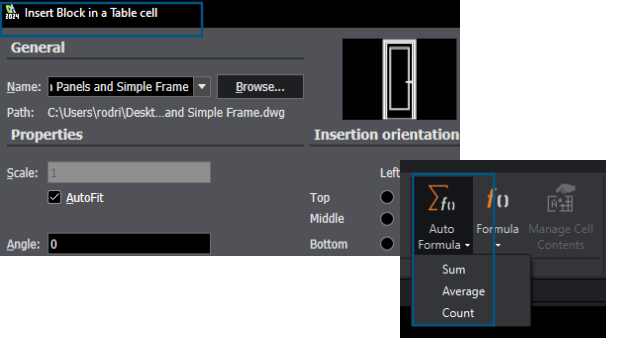Screen dimensions: 640x360
Task: Click the Manage Cell Contents icon
Action: [x=561, y=198]
